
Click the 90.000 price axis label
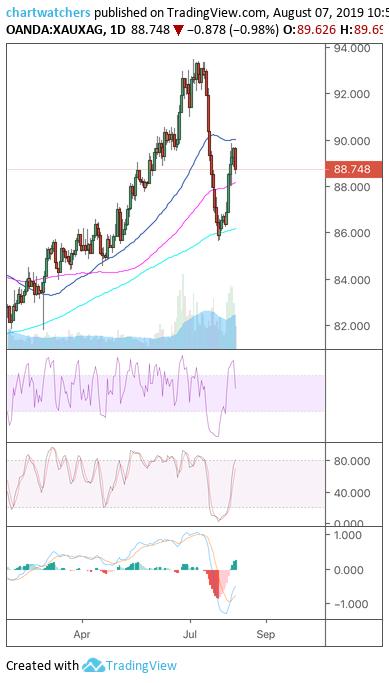tap(351, 141)
